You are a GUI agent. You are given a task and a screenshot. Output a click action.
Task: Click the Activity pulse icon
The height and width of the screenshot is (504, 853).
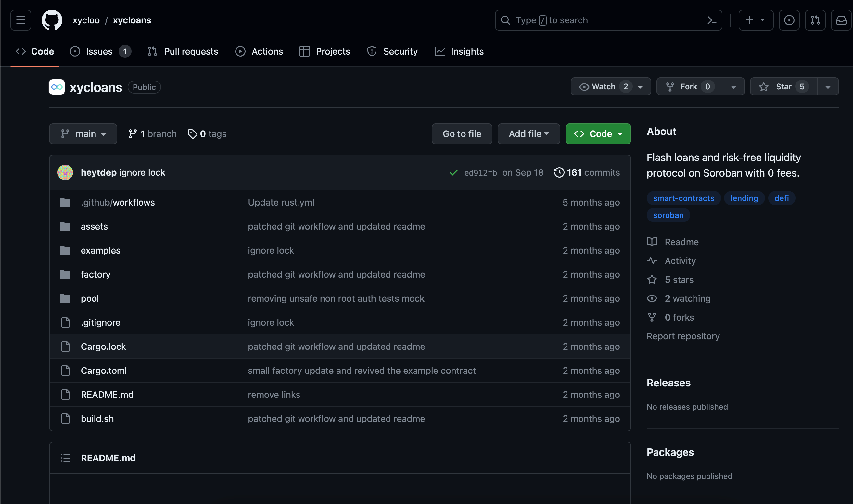(x=652, y=261)
